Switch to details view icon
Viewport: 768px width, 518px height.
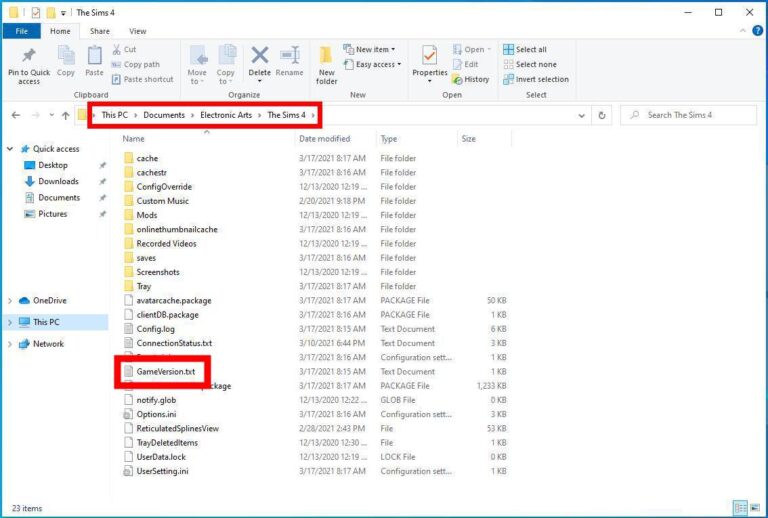point(740,508)
